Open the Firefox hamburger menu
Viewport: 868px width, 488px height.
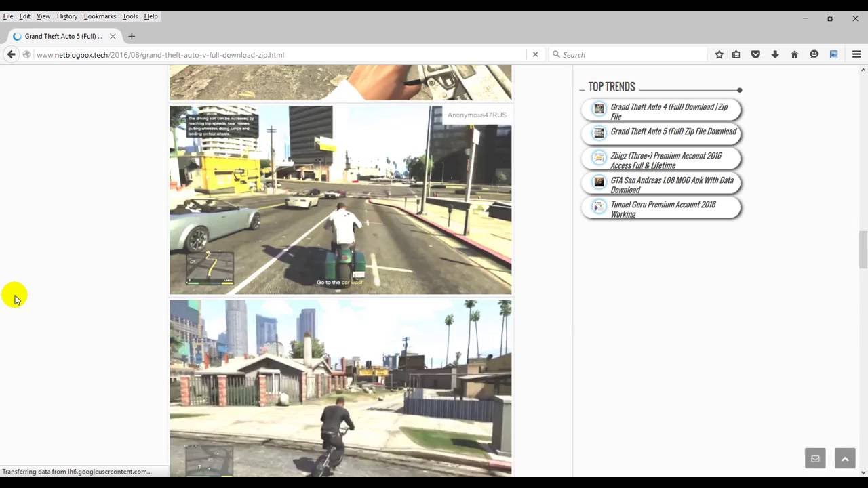coord(856,54)
